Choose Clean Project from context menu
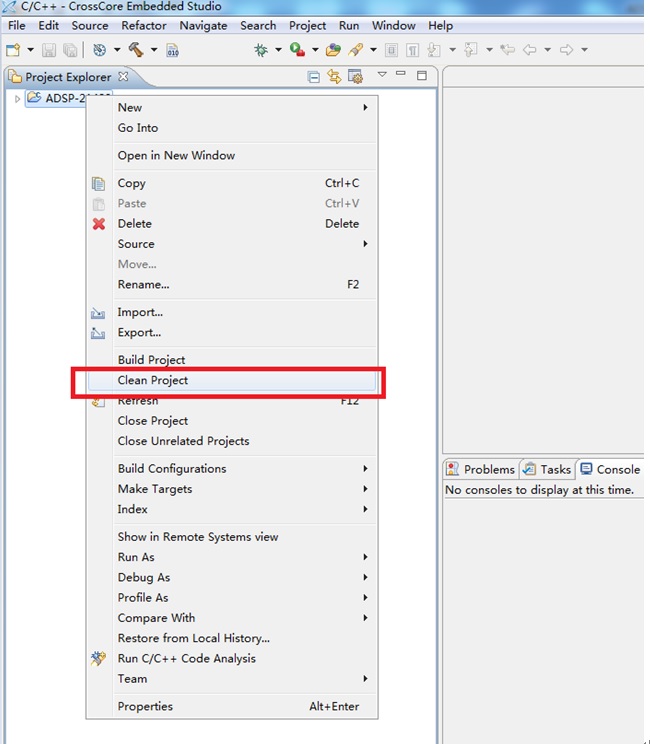This screenshot has height=744, width=650. pyautogui.click(x=232, y=381)
